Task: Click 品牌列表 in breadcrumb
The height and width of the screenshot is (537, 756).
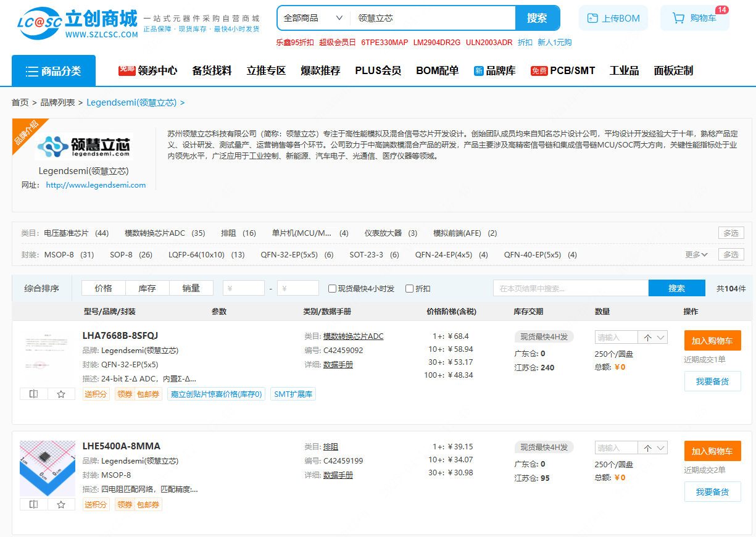Action: [57, 102]
